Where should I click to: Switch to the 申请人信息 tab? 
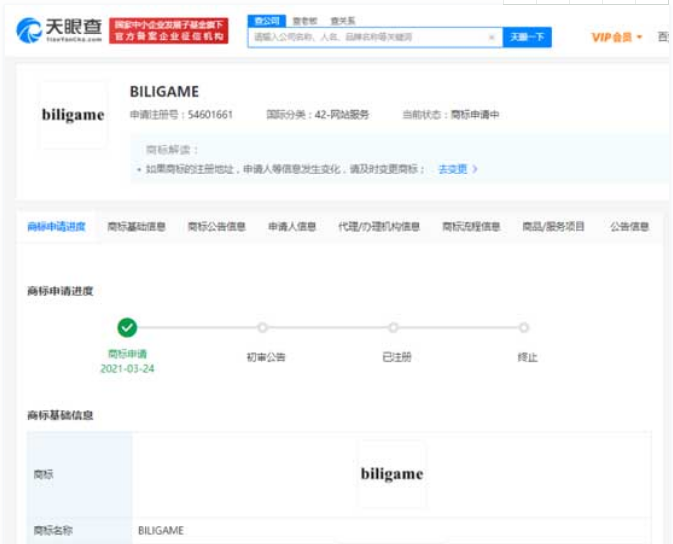pos(292,226)
